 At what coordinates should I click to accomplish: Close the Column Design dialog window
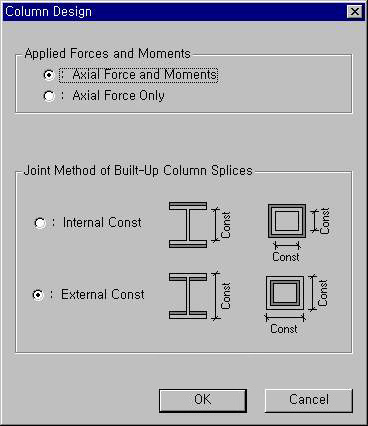(354, 12)
